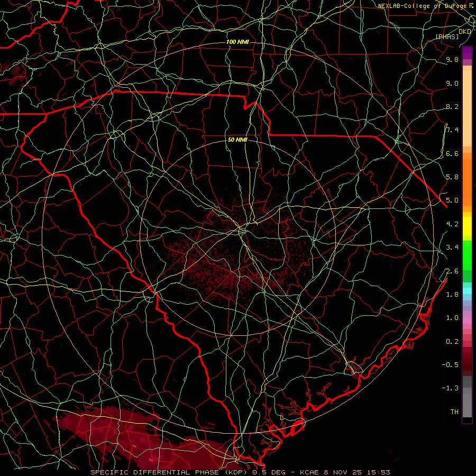Click the 7.4 value on the color scale
The width and height of the screenshot is (476, 476).
(x=452, y=130)
